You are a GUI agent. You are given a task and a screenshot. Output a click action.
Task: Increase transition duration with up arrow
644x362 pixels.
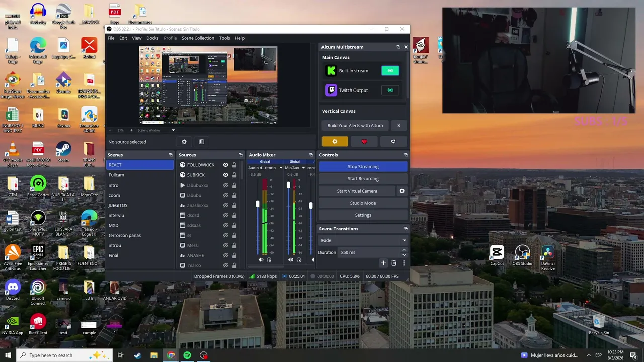click(404, 250)
